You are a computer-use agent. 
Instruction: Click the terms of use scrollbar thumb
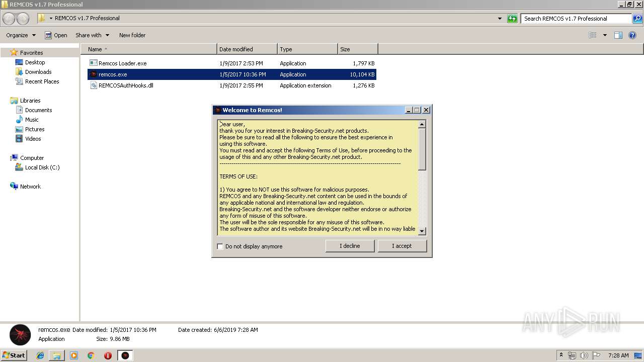(422, 149)
